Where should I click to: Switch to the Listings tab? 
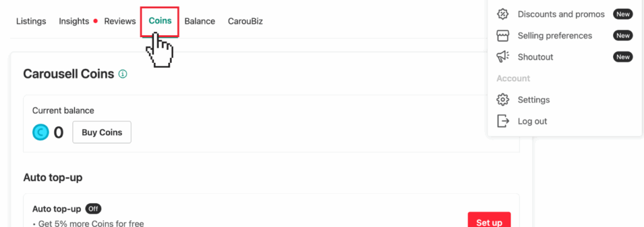(x=31, y=21)
